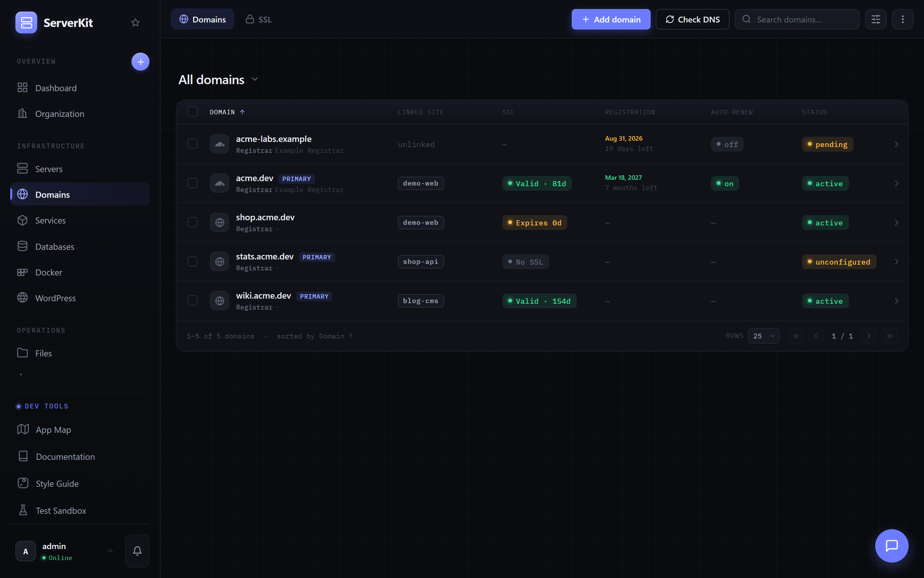
Task: Click the round plus button near Overview
Action: pos(141,62)
